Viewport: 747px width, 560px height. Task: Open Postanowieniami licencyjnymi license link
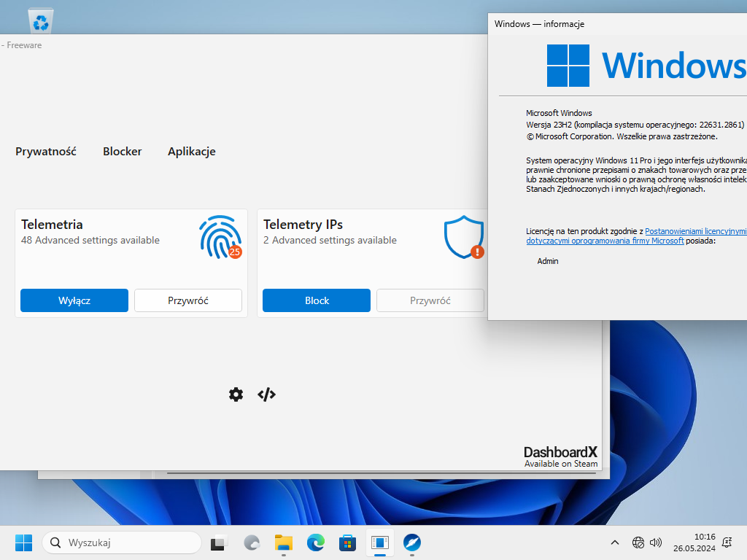click(x=695, y=231)
